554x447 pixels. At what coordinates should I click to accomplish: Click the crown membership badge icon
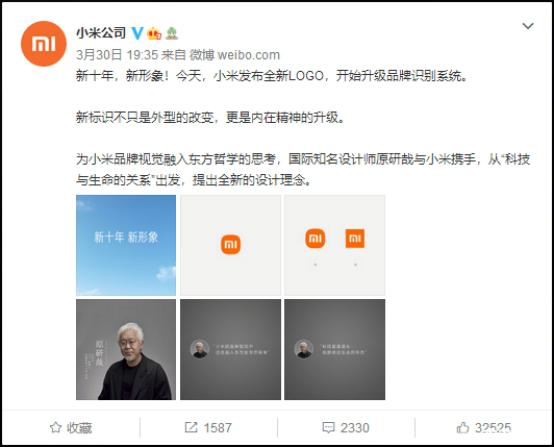click(x=155, y=34)
